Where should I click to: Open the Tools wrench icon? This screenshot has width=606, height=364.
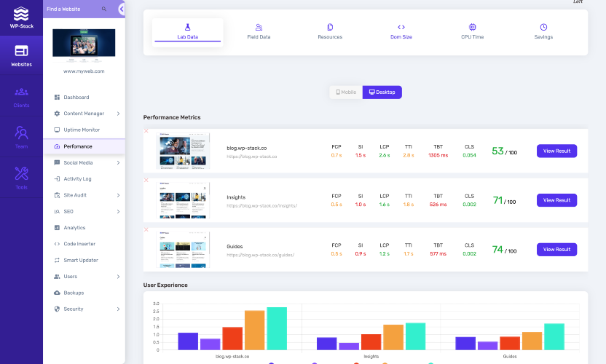click(x=21, y=173)
